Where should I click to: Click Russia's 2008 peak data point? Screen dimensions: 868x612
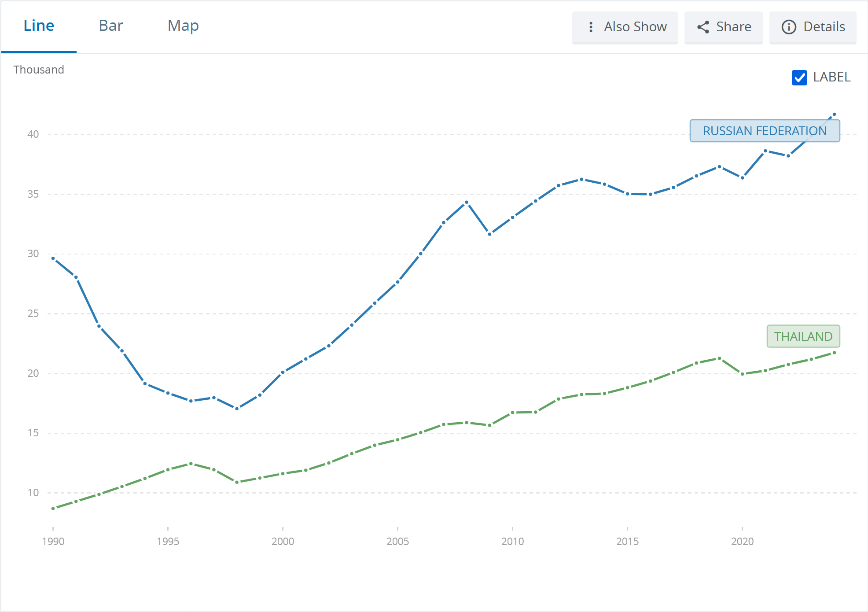click(x=467, y=203)
